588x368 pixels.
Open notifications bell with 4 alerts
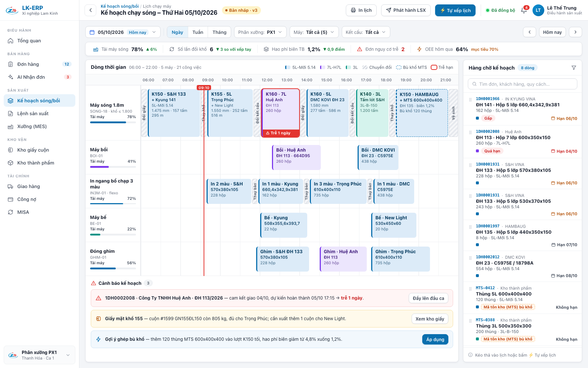click(524, 10)
